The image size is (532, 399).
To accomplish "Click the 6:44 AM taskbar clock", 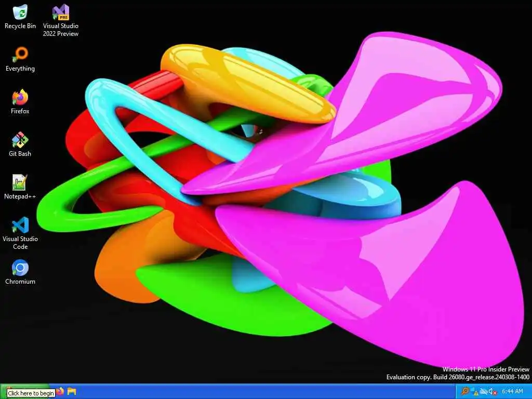I will click(x=512, y=391).
